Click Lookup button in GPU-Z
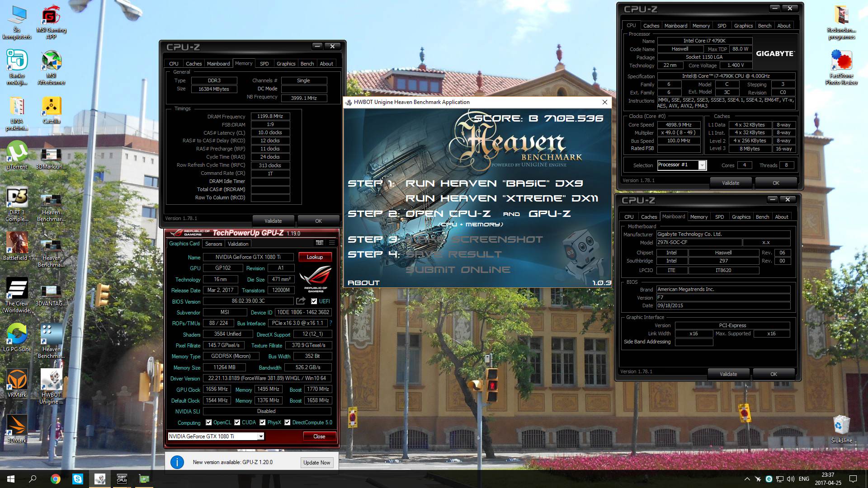 coord(315,257)
